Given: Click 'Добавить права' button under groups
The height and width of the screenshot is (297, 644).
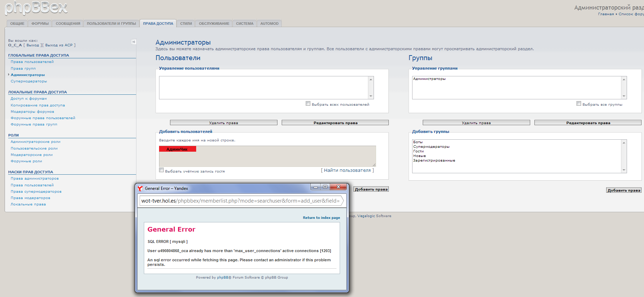Looking at the screenshot, I should point(623,190).
